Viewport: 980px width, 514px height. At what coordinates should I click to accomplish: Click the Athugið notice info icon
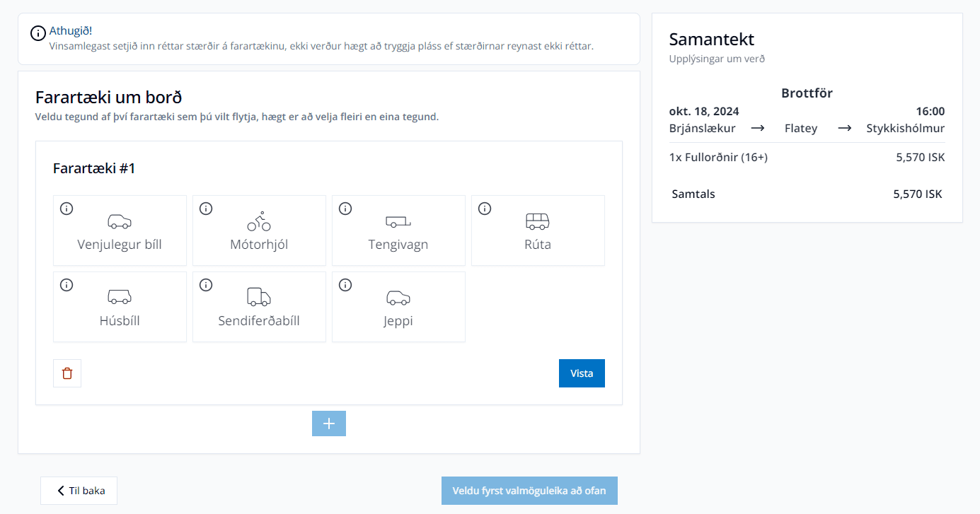pyautogui.click(x=38, y=33)
